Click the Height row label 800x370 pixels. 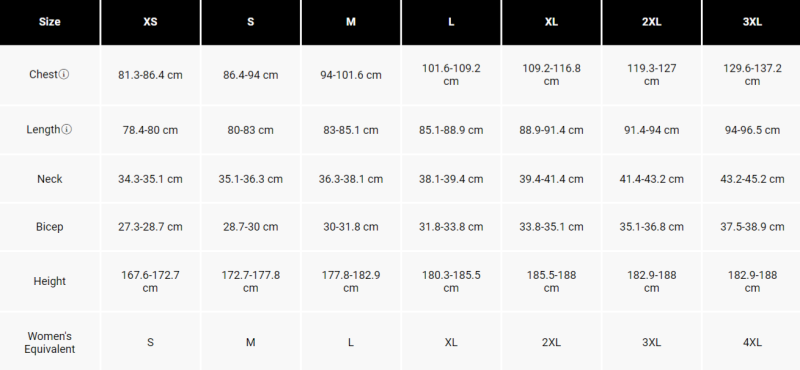tap(49, 281)
